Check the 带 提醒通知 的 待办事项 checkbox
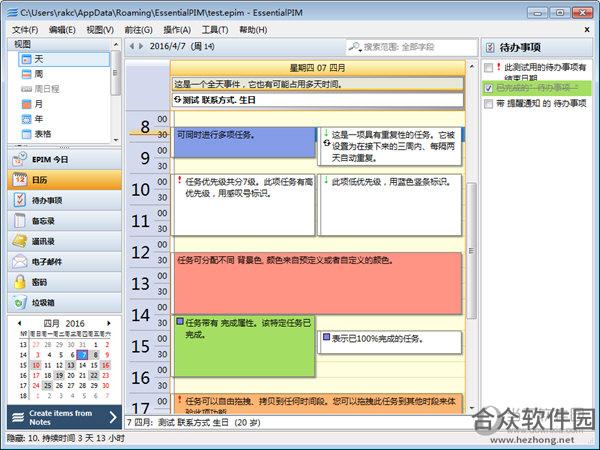 coord(489,103)
